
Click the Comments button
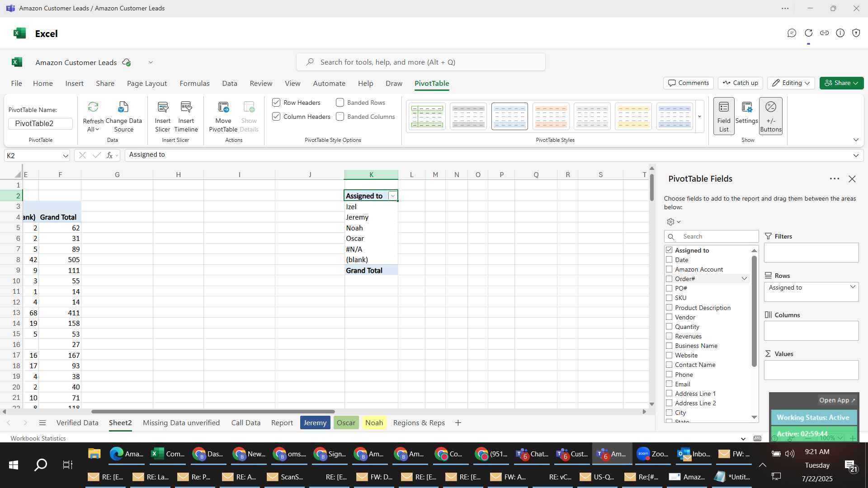(689, 83)
